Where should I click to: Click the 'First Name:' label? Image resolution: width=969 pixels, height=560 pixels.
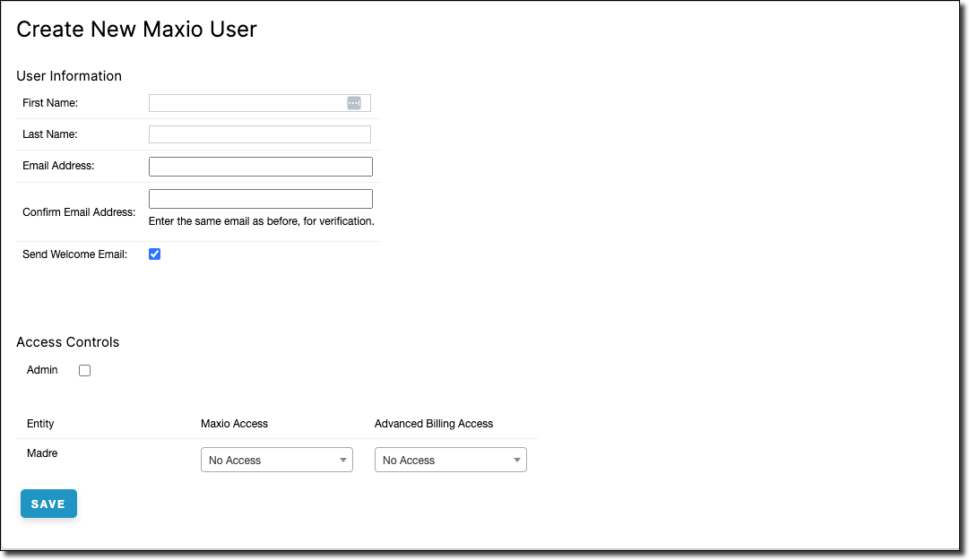click(x=50, y=103)
